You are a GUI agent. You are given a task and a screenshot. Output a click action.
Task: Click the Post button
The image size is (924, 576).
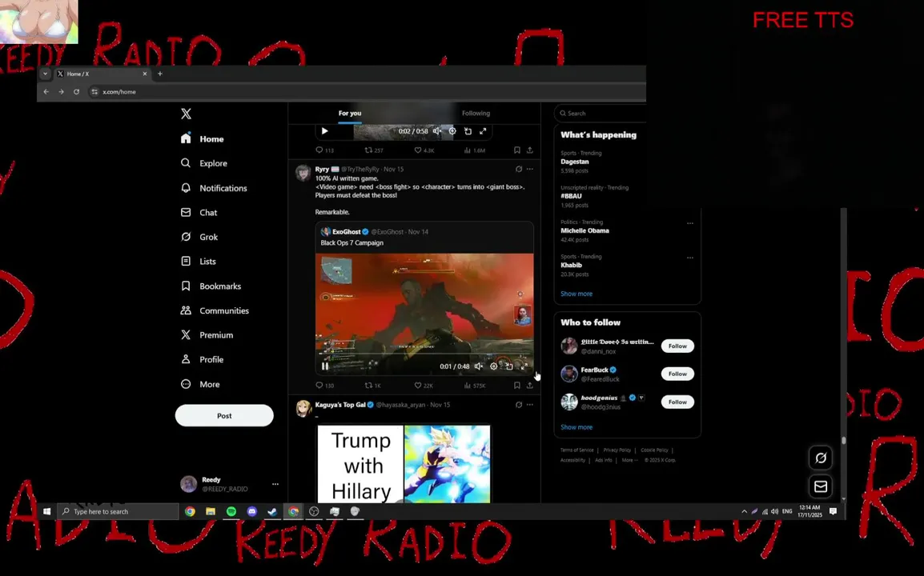point(224,415)
